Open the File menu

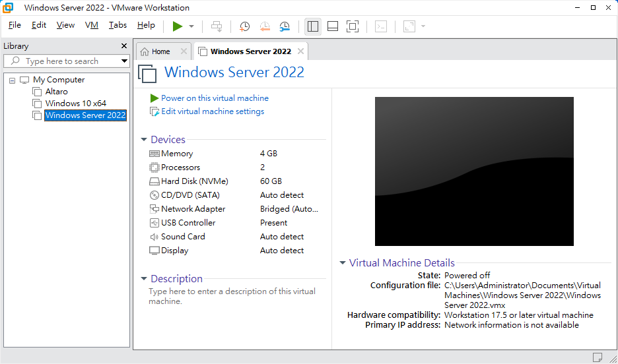tap(15, 25)
